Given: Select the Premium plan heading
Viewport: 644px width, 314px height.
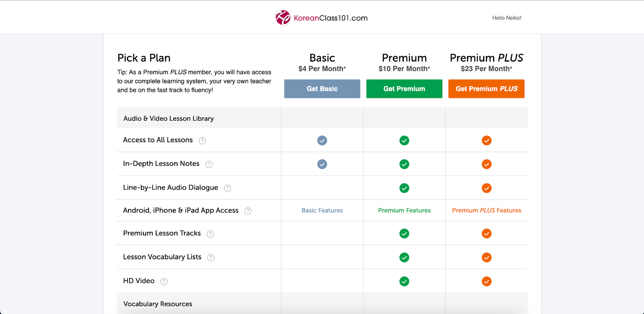Looking at the screenshot, I should tap(404, 58).
